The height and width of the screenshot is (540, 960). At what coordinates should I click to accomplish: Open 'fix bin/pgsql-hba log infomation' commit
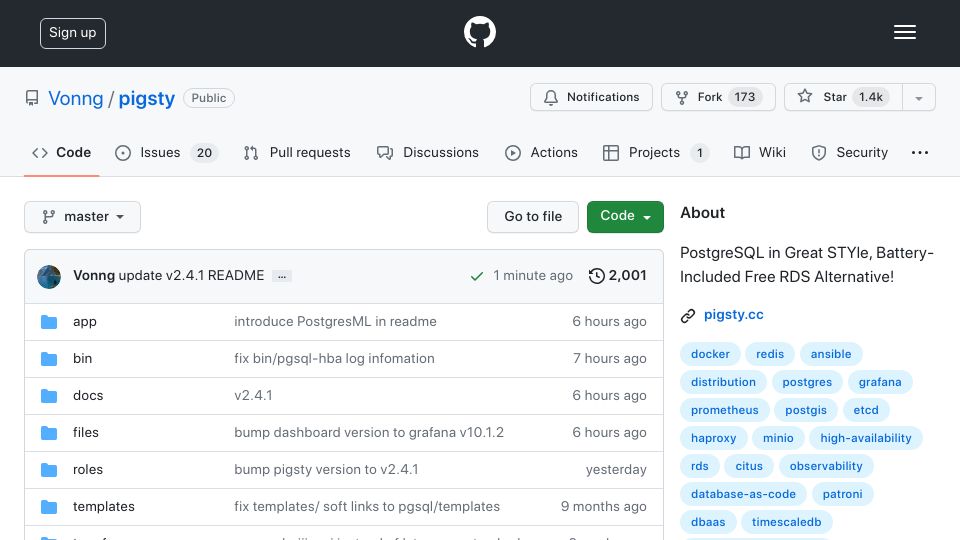pyautogui.click(x=334, y=359)
